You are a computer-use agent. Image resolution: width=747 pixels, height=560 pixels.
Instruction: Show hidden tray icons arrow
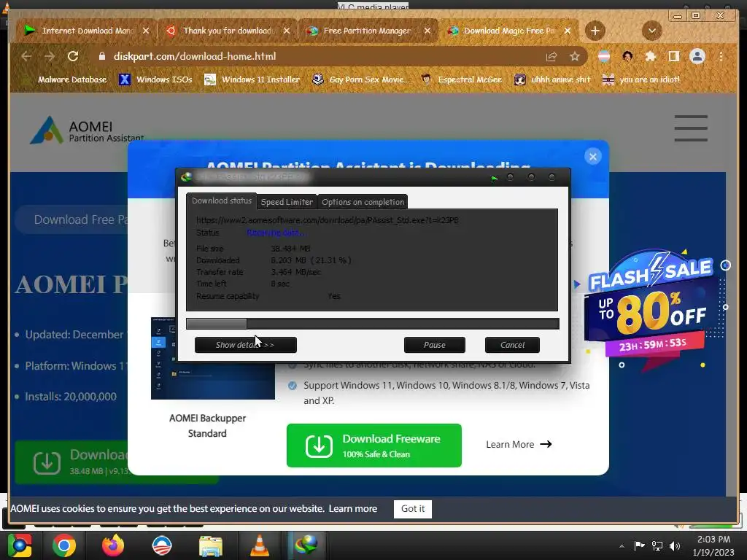[622, 546]
